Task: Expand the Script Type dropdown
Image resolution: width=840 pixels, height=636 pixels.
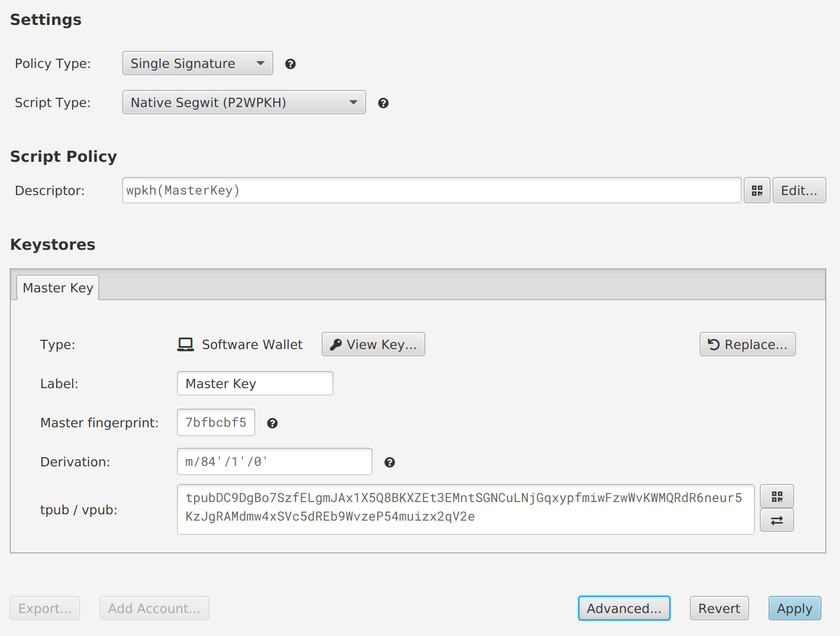Action: (x=243, y=103)
